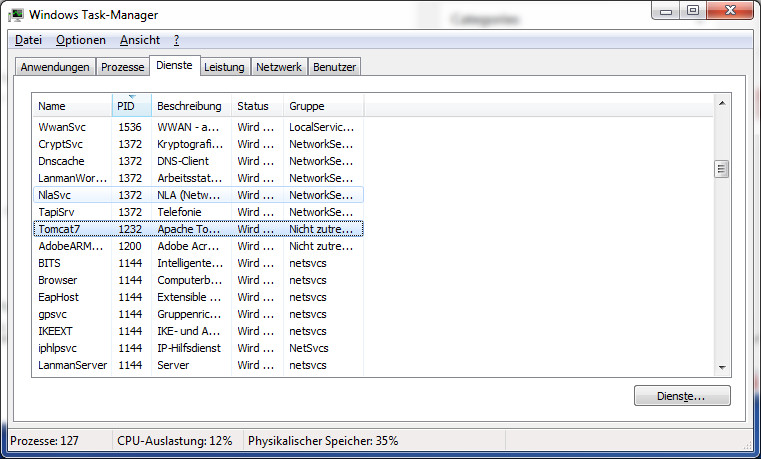Click the Server description cell
Screen dimensions: 761x459
tap(173, 365)
